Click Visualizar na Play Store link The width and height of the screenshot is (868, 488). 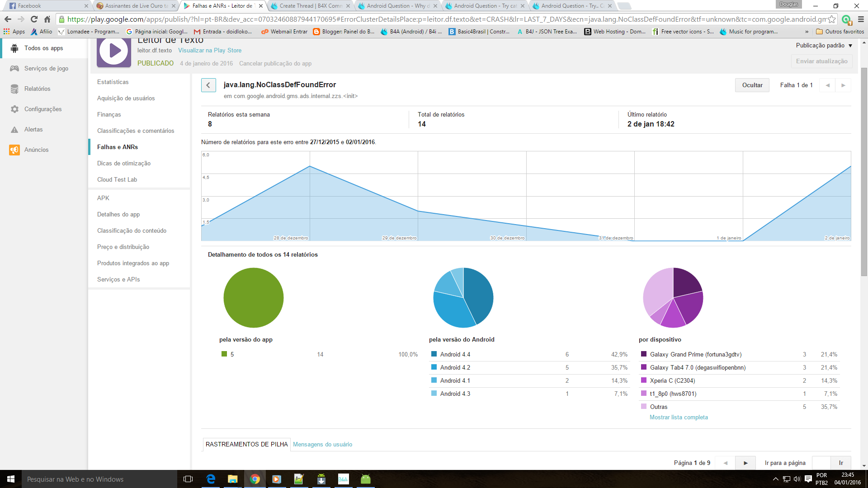(x=210, y=50)
